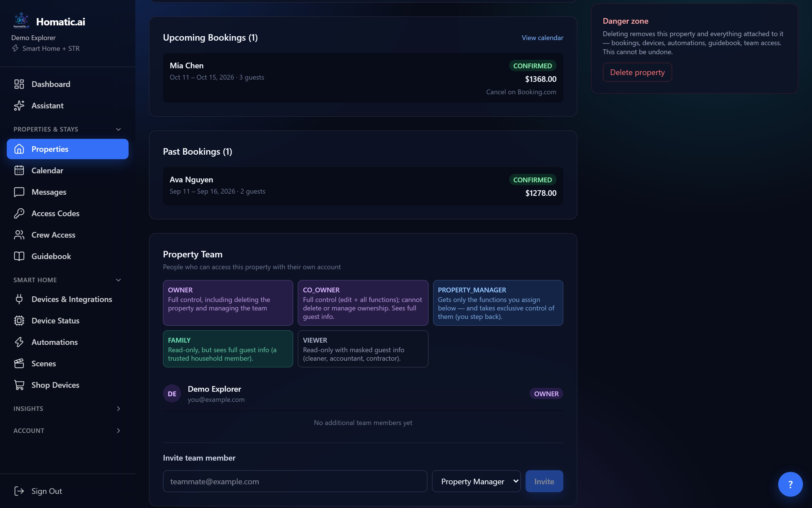The width and height of the screenshot is (812, 508).
Task: Click the Guidebook book icon
Action: (x=19, y=256)
